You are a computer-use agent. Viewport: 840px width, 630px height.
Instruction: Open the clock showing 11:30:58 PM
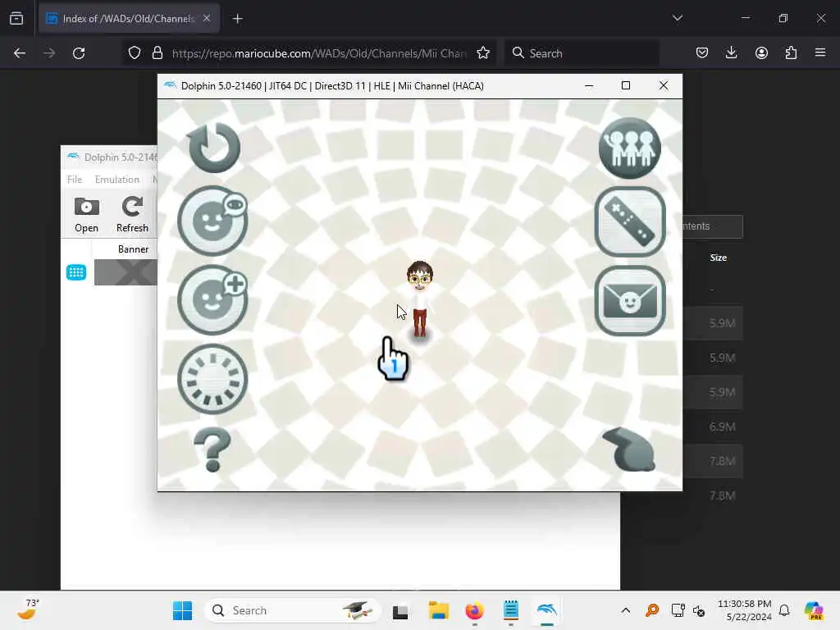745,610
